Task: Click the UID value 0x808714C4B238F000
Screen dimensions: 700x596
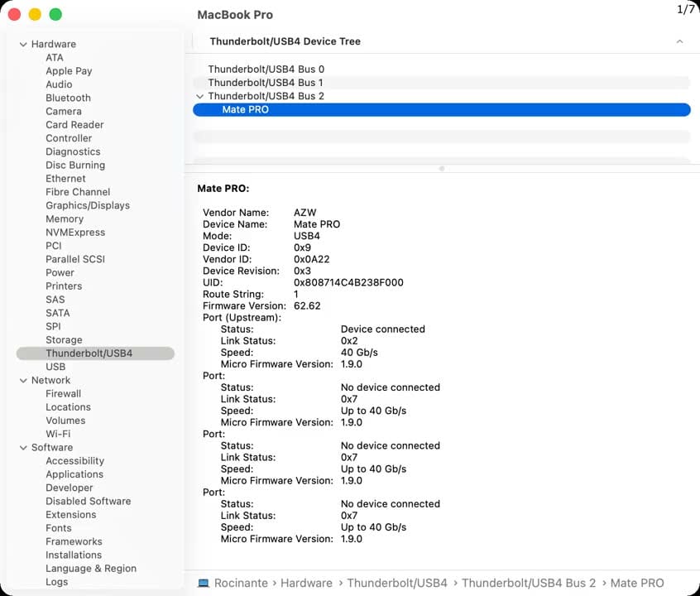Action: click(x=348, y=283)
